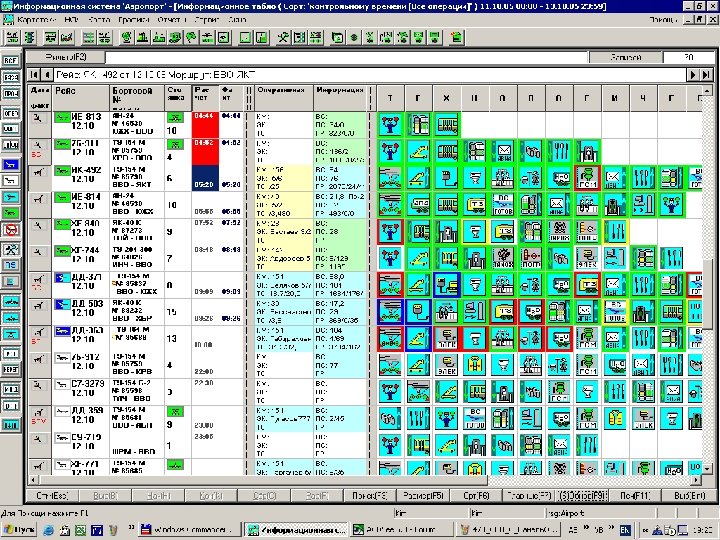Click the EN language indicator in the taskbar
This screenshot has height=540, width=720.
[625, 529]
